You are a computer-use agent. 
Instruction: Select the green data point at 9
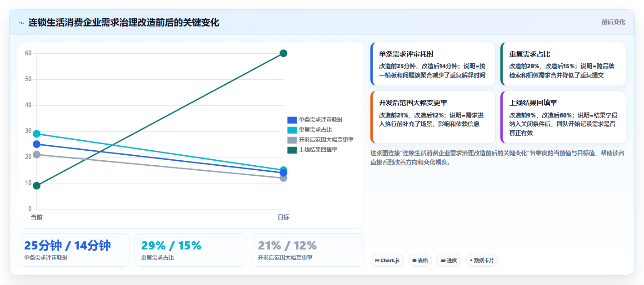coord(37,186)
